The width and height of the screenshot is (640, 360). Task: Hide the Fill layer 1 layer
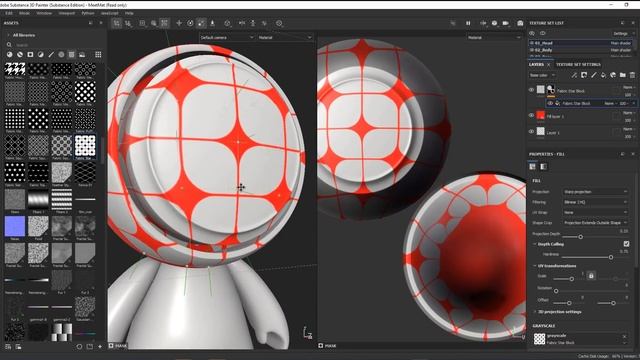click(531, 116)
